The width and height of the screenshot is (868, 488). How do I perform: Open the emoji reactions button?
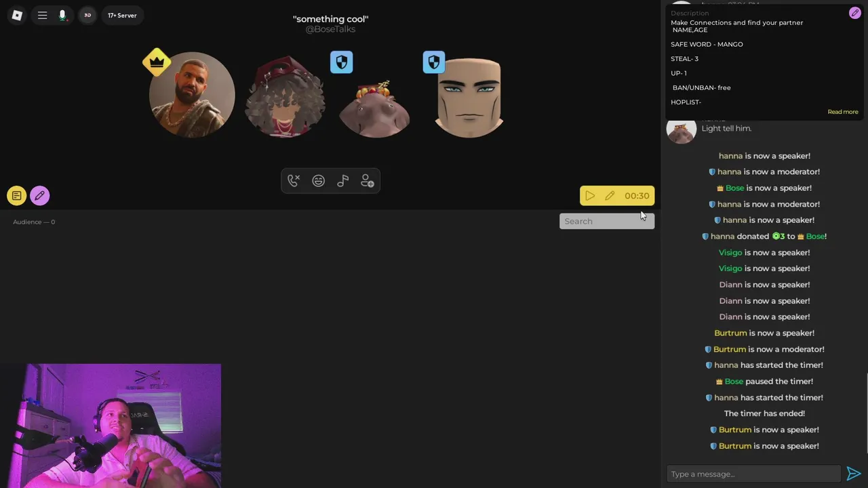tap(318, 181)
